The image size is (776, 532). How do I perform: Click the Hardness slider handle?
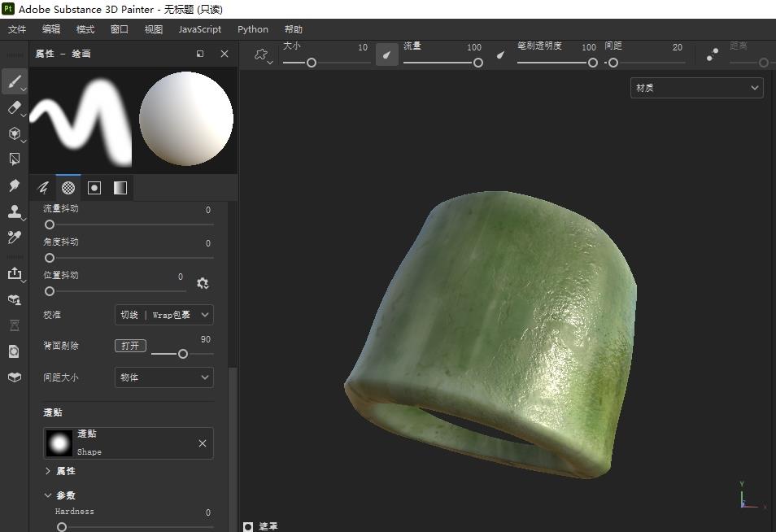(x=62, y=527)
